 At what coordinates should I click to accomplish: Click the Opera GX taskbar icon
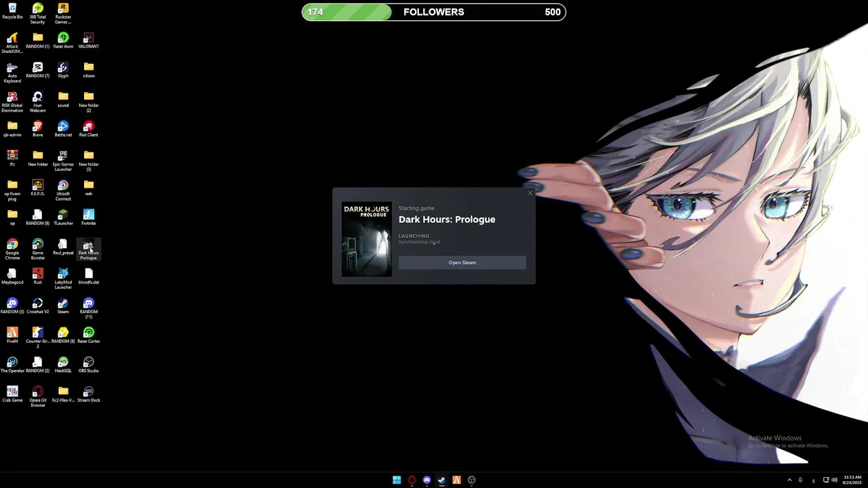point(412,480)
